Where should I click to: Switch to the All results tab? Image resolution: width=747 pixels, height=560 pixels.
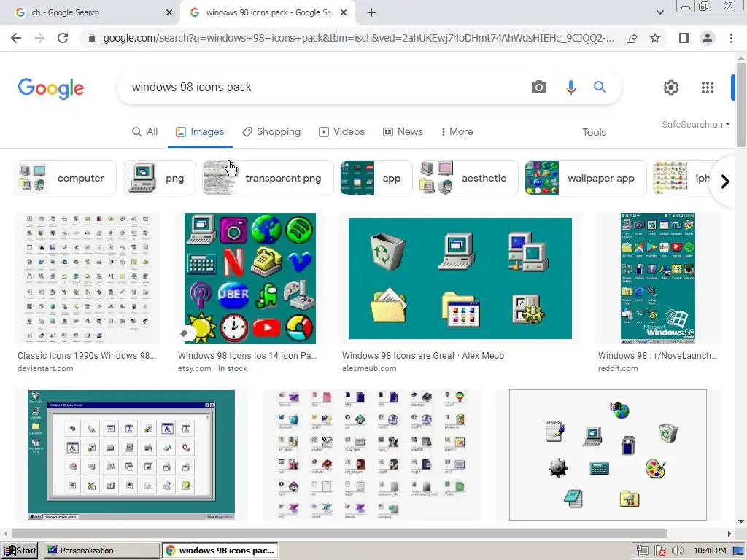145,132
